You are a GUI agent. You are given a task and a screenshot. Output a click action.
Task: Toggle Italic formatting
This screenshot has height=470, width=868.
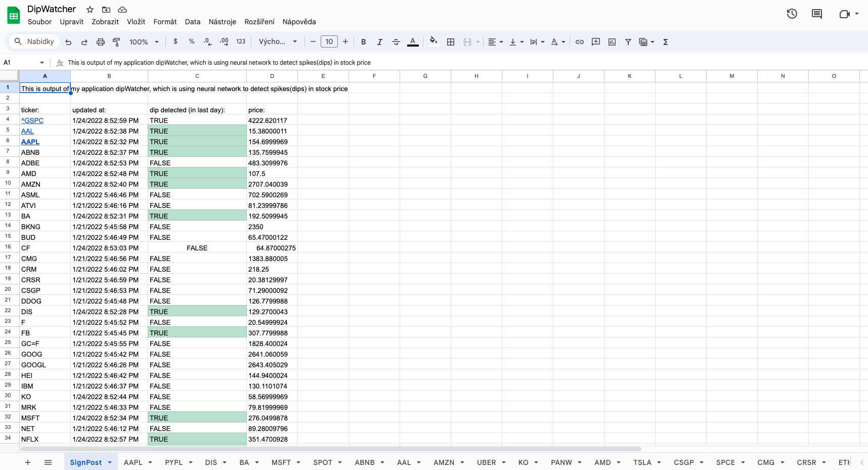tap(379, 42)
